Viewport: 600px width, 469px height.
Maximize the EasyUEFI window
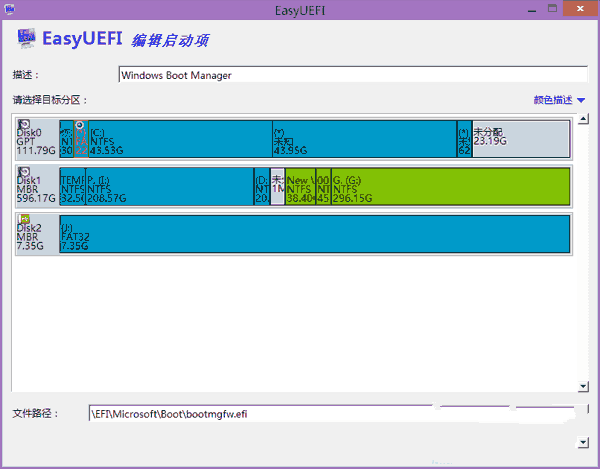[552, 8]
